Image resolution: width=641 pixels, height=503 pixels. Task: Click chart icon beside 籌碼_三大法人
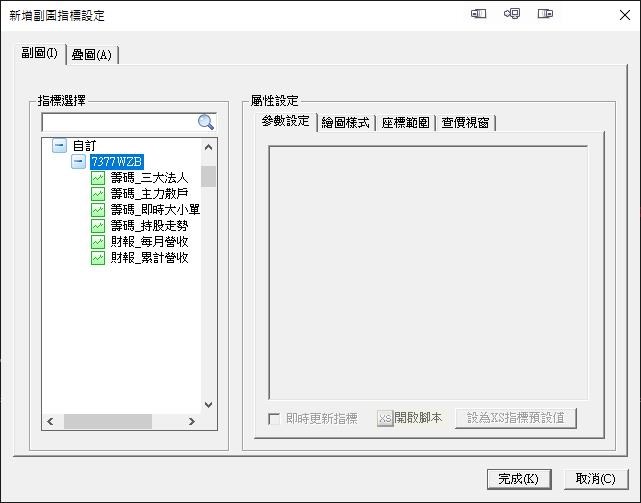coord(98,178)
